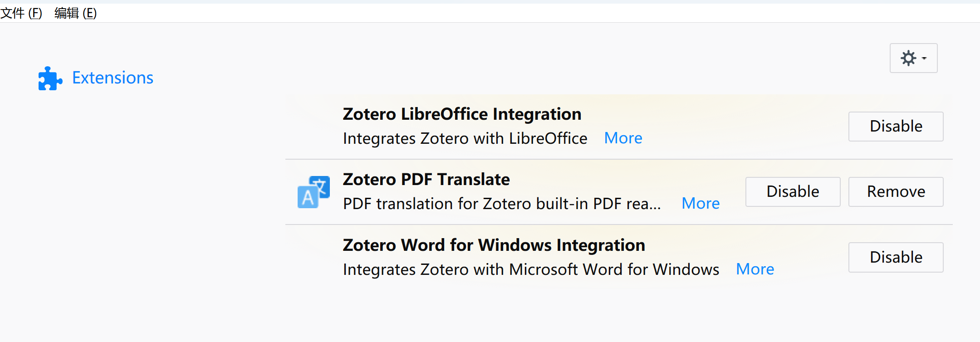Screen dimensions: 980x342
Task: Click the Zotero LibreOffice Integration title
Action: pos(462,114)
